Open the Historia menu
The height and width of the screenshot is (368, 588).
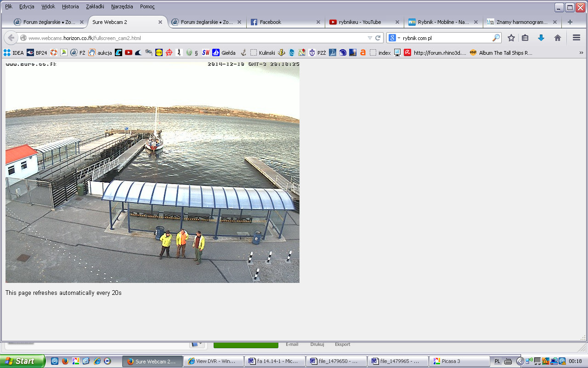pyautogui.click(x=70, y=6)
